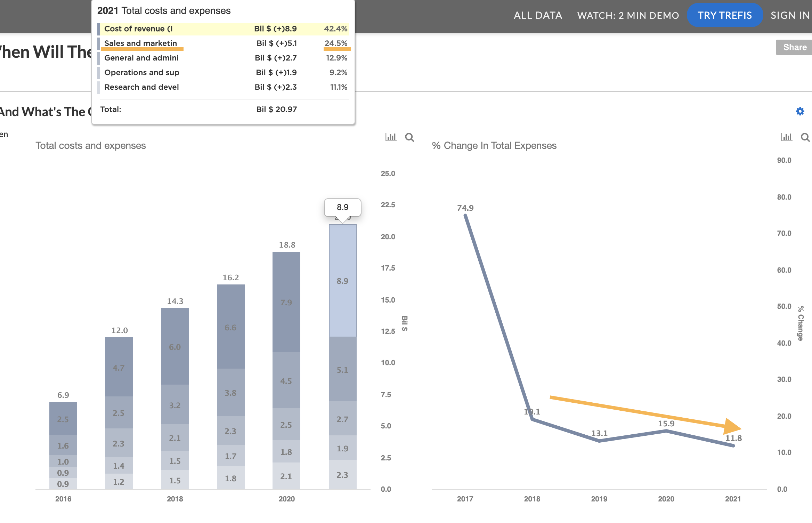
Task: Select the 15.9 data point for 2020
Action: coord(666,431)
